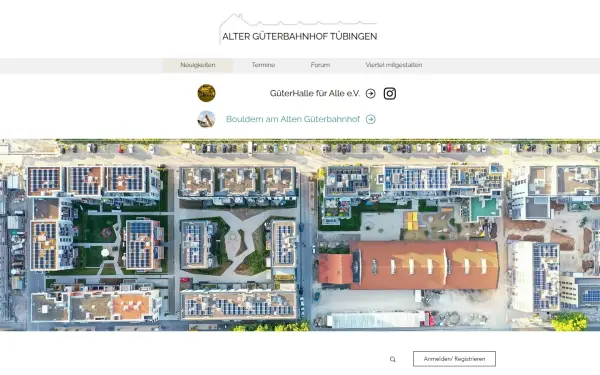Open the GüterHalle für Alle e.V. link
600x375 pixels.
[315, 93]
